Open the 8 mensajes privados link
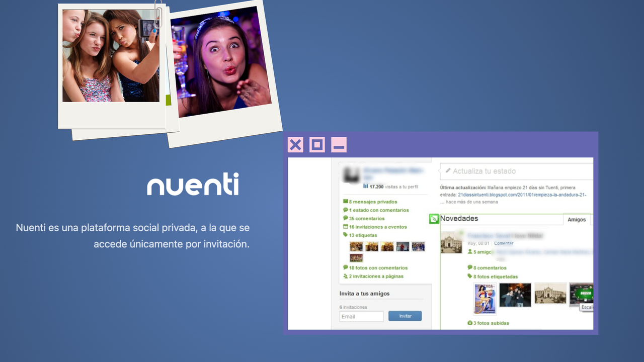The image size is (644, 362). (x=373, y=202)
